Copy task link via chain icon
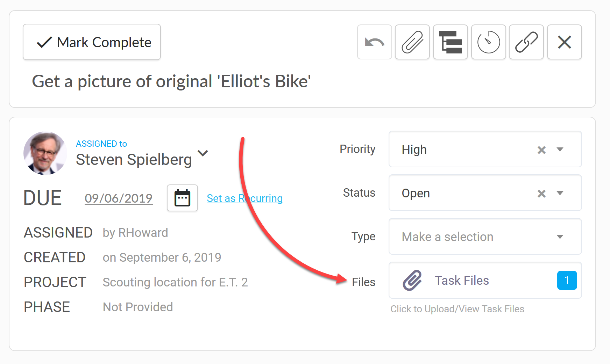 (x=526, y=42)
